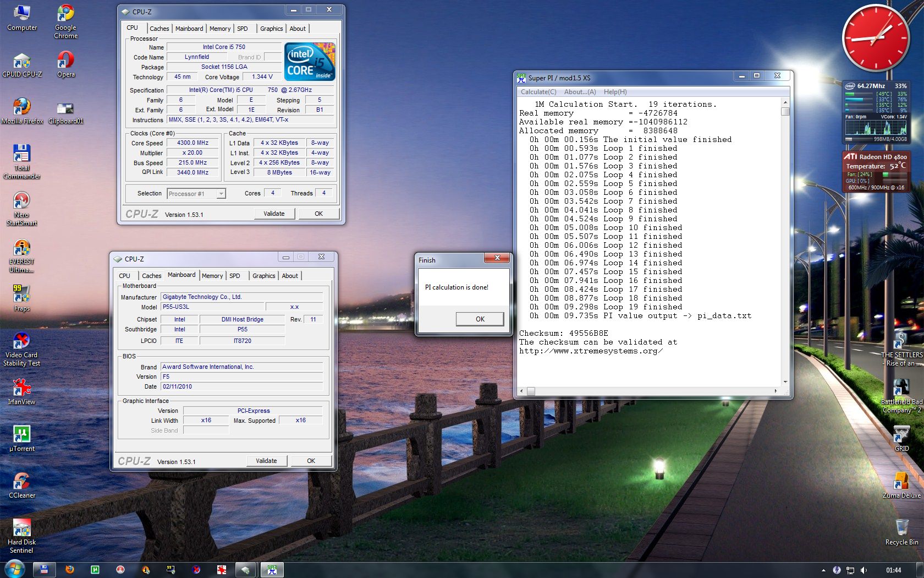Open Calculate(C) menu in Super PI
924x578 pixels.
(538, 92)
